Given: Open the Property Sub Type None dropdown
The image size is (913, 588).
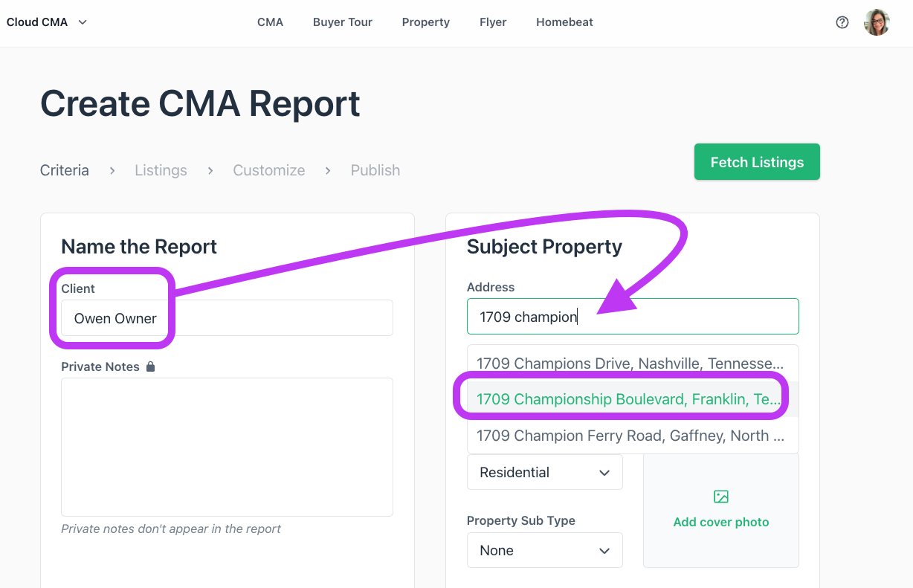Looking at the screenshot, I should tap(545, 550).
